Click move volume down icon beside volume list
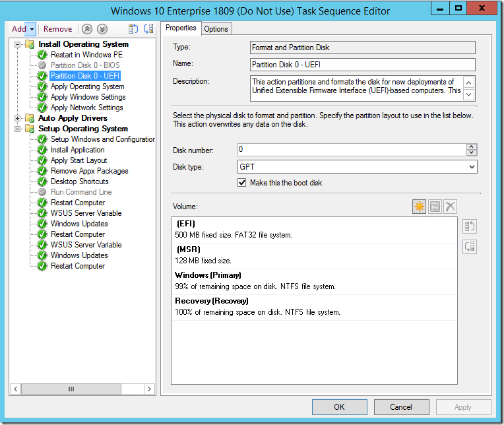Viewport: 504px width, 425px height. 470,247
